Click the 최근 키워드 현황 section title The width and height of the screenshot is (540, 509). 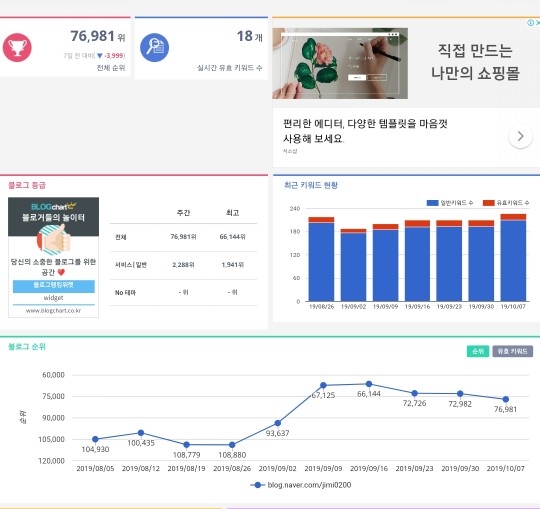(x=311, y=185)
